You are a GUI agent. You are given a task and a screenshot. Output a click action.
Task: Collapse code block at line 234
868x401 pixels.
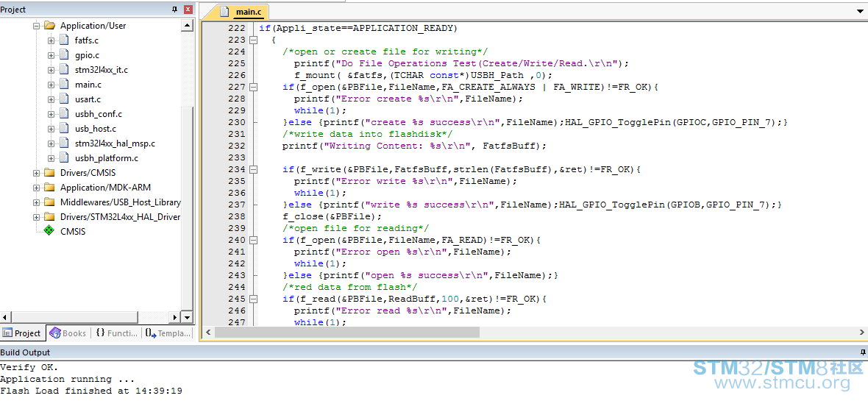(x=254, y=169)
